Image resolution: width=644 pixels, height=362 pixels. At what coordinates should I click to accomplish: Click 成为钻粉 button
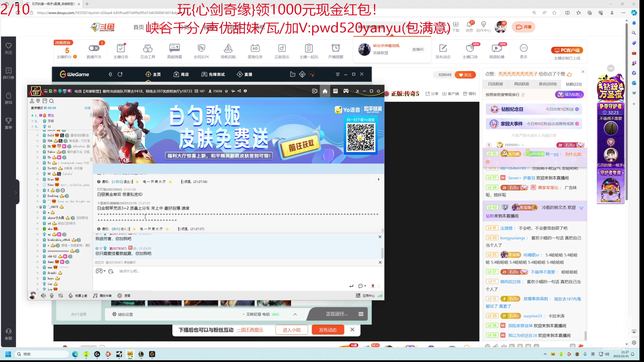(x=570, y=95)
